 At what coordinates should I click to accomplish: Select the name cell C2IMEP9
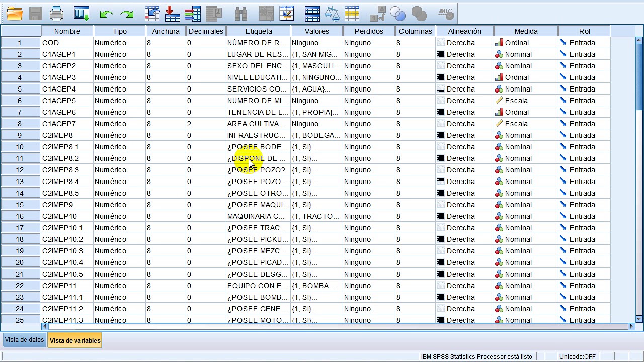point(67,205)
